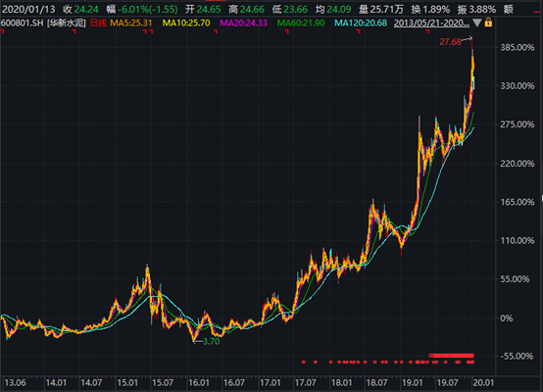This screenshot has width=543, height=392.
Task: Click the 17.01 date on time axis
Action: coord(271,382)
